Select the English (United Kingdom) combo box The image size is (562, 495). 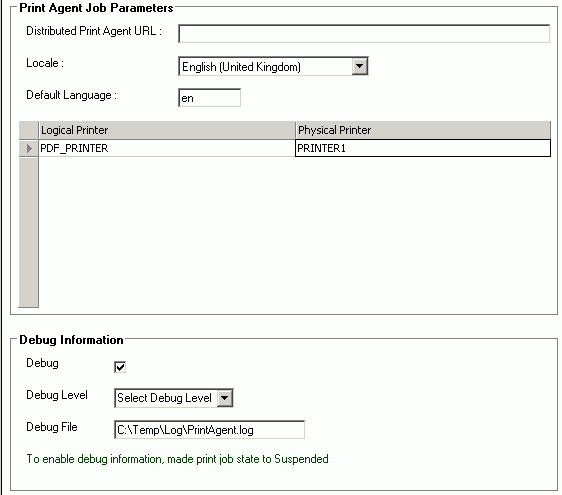point(273,66)
